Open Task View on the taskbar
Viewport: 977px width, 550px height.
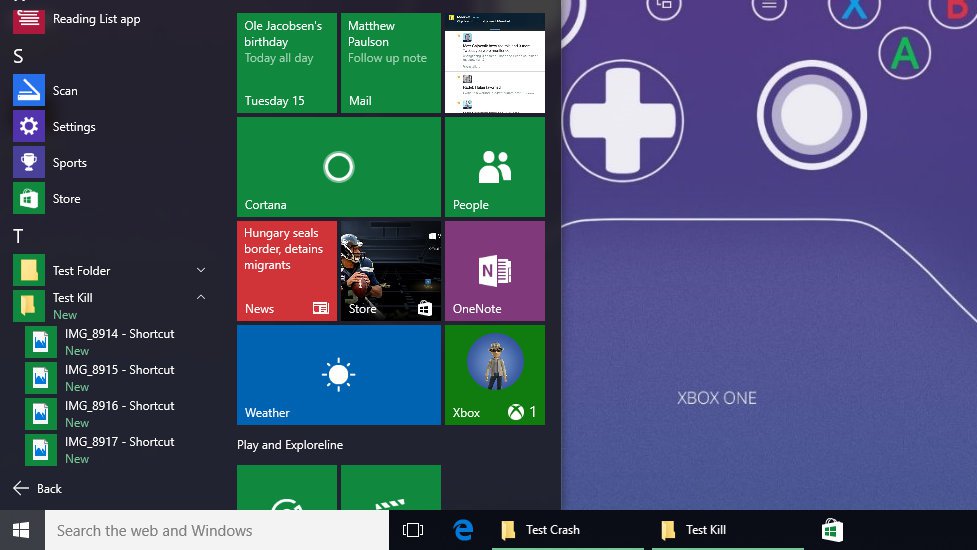tap(412, 530)
